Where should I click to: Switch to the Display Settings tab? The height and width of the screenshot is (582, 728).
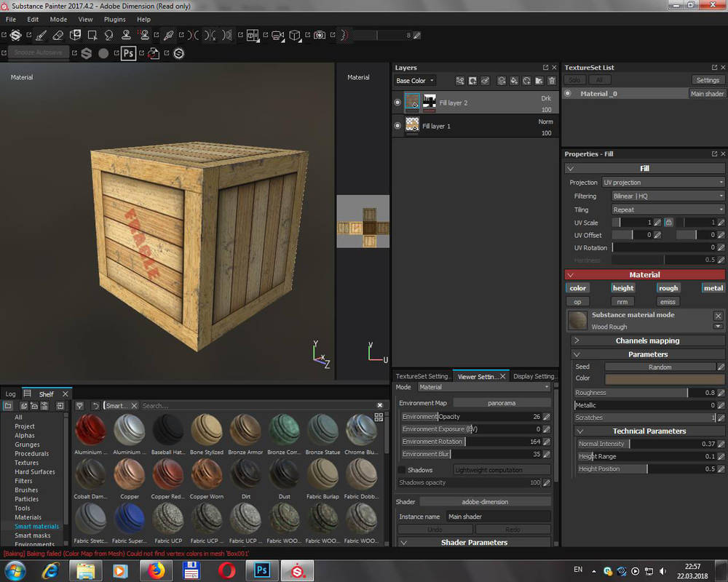pos(534,376)
